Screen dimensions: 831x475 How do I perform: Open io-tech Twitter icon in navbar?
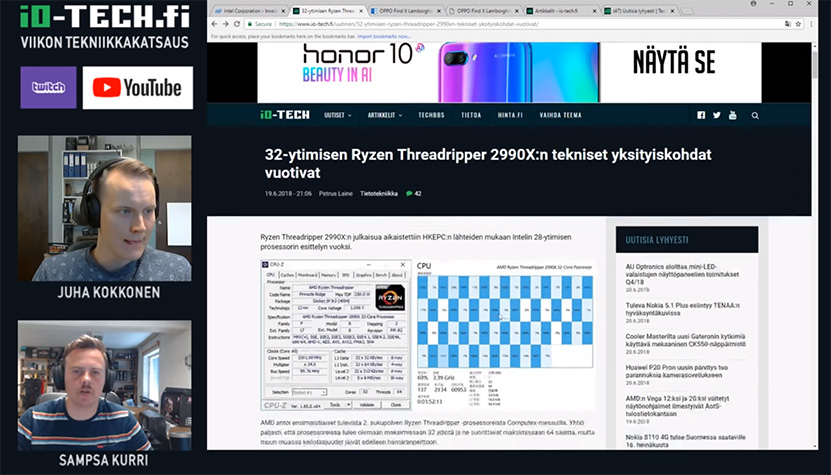pos(717,115)
